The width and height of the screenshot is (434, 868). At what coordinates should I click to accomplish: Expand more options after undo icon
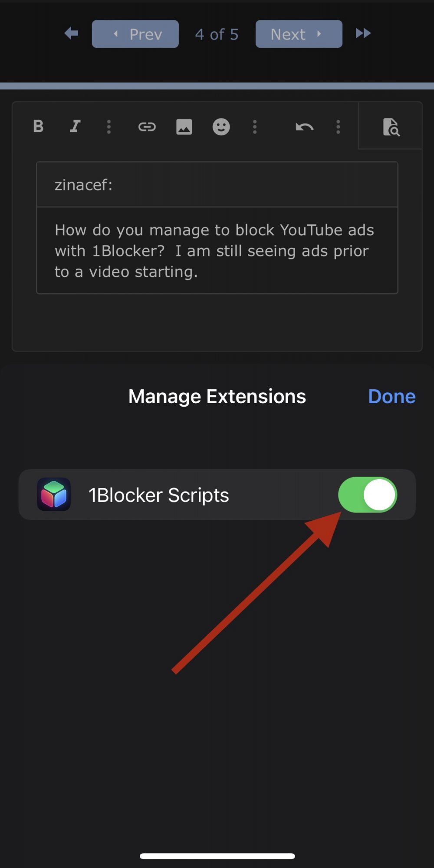[338, 127]
